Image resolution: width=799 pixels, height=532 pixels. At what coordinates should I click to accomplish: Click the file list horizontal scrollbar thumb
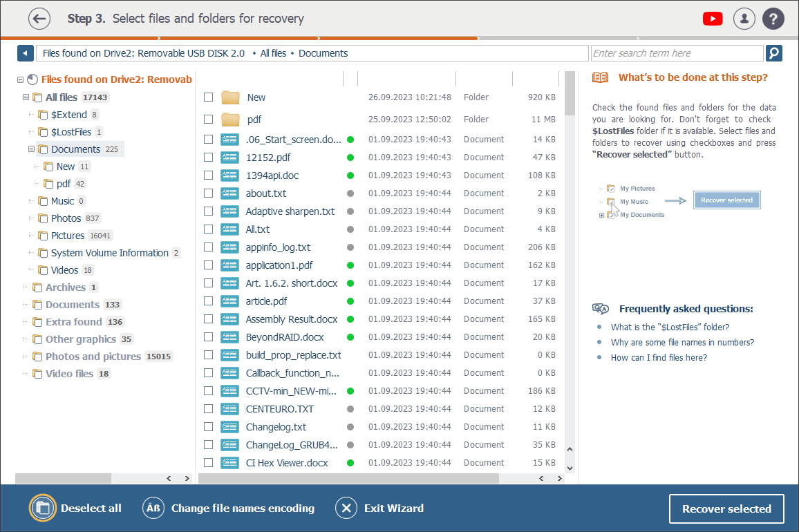click(348, 479)
